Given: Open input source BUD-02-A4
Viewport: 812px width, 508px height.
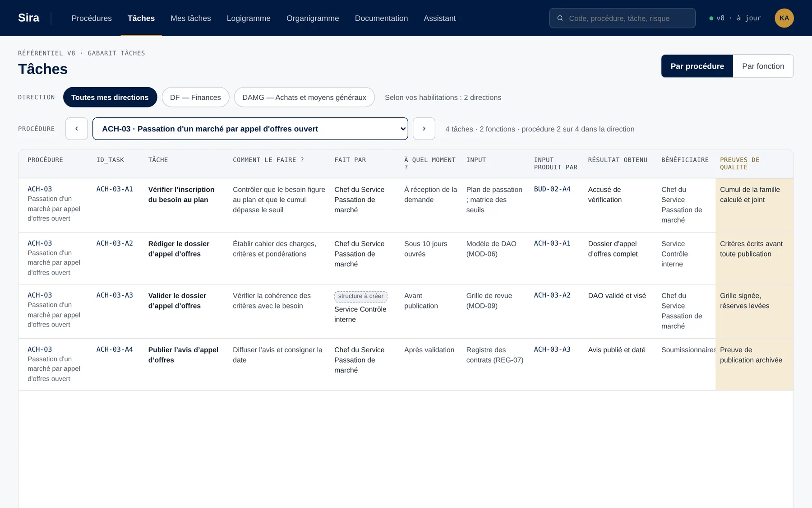Looking at the screenshot, I should tap(552, 189).
